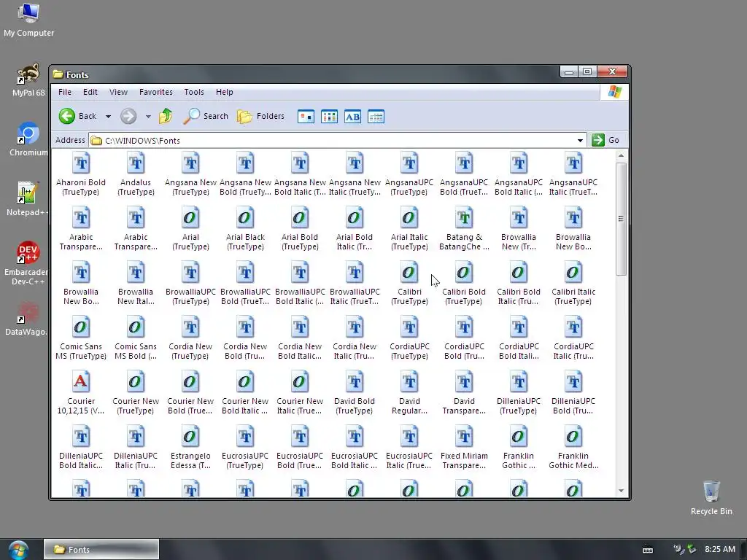This screenshot has height=560, width=747.
Task: Select the My Computer desktop icon
Action: (x=28, y=20)
